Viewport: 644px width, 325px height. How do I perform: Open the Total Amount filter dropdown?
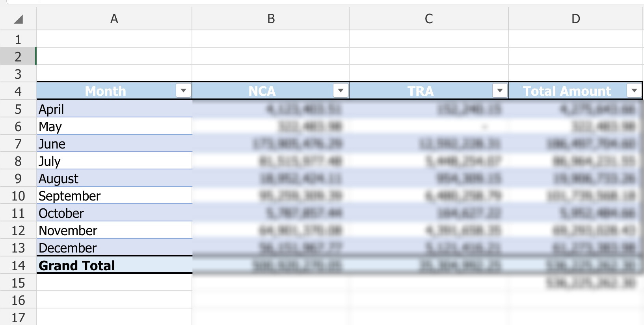point(634,91)
